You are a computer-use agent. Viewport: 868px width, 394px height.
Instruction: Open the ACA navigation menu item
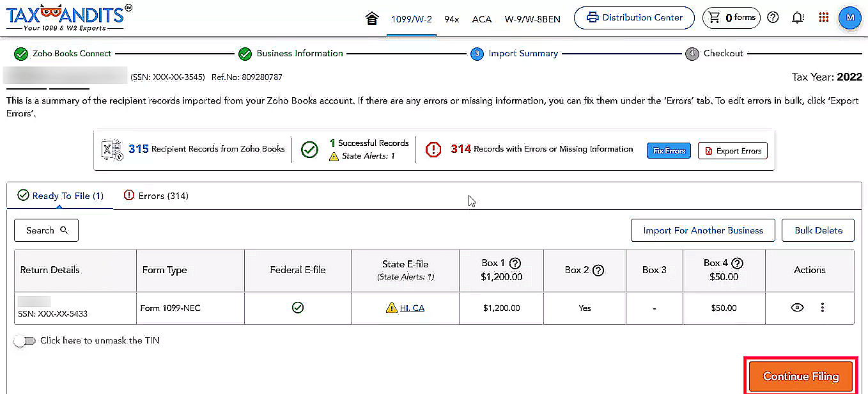coord(481,19)
